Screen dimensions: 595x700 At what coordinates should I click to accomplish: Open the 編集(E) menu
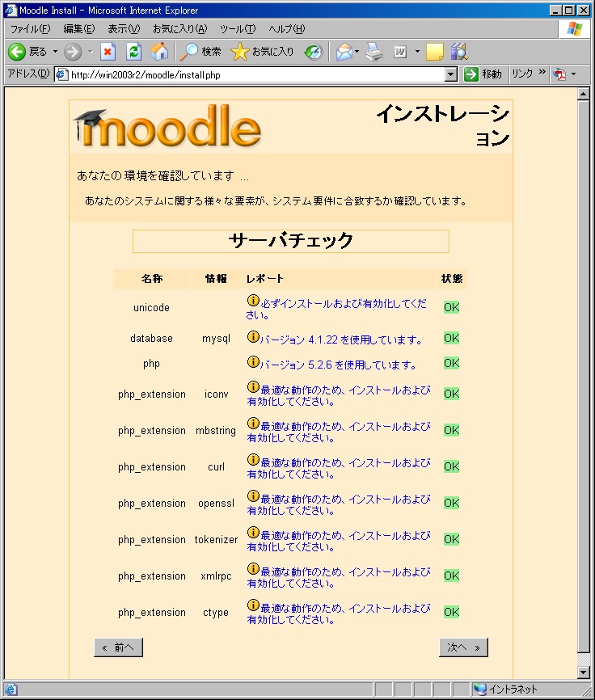click(79, 29)
